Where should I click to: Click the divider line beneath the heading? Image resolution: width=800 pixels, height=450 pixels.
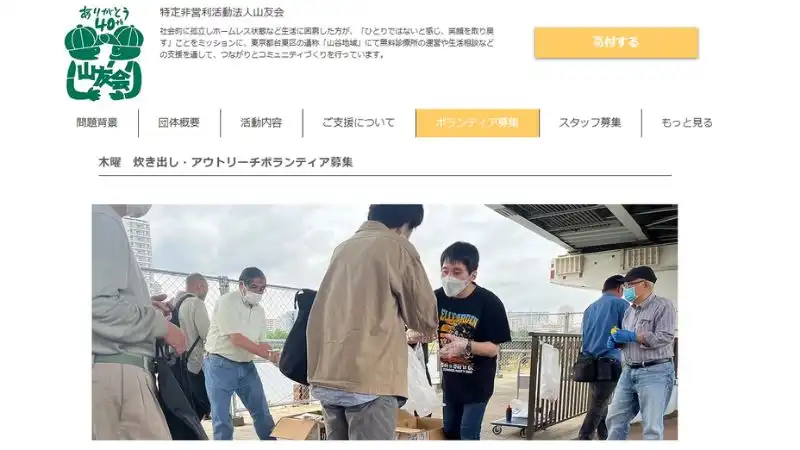[x=385, y=175]
